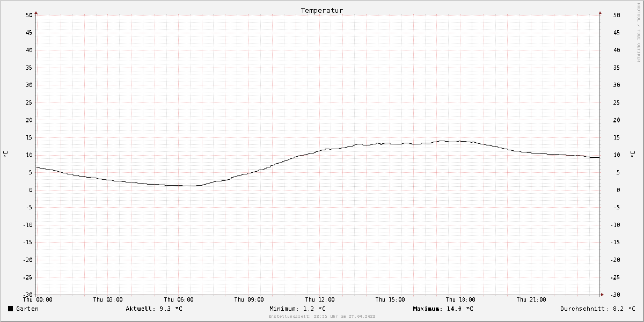The height and width of the screenshot is (322, 644).
Task: Click the "Thu 09:00" time axis label
Action: click(x=249, y=299)
